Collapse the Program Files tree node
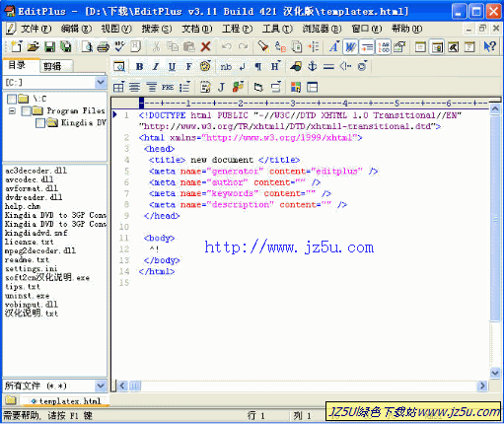The height and width of the screenshot is (424, 504). 12,110
